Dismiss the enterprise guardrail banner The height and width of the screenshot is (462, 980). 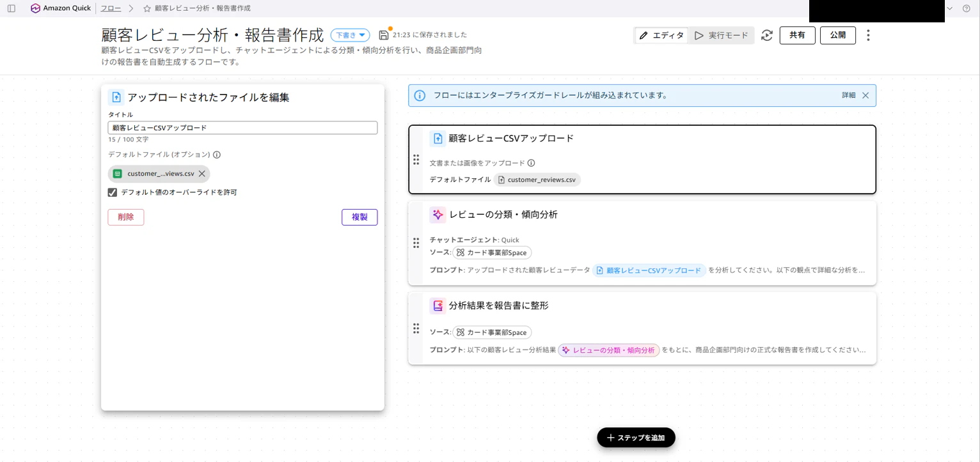click(865, 95)
